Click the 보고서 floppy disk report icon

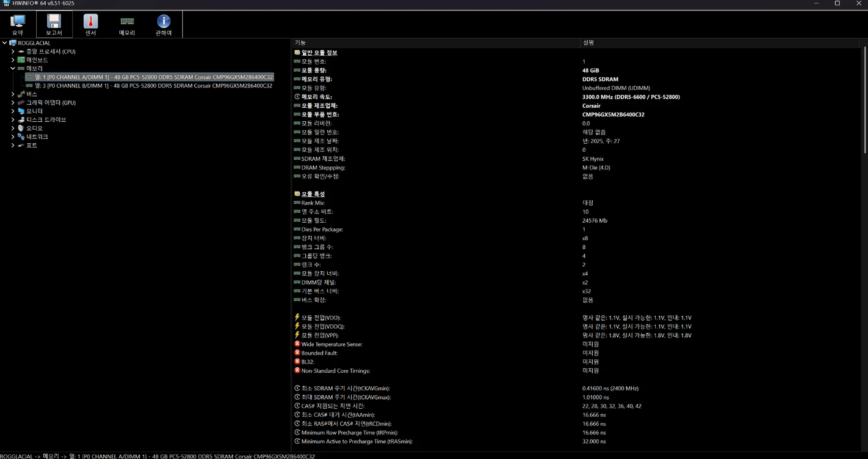click(x=54, y=24)
